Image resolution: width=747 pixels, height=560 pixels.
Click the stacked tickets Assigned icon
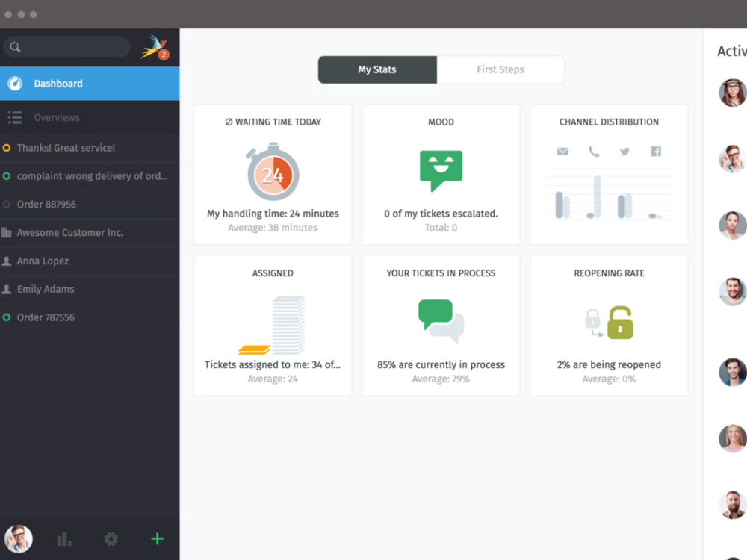coord(272,326)
